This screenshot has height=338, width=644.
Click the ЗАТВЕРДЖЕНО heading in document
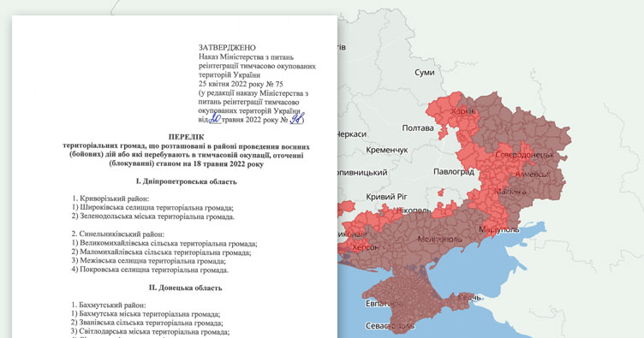(x=227, y=48)
